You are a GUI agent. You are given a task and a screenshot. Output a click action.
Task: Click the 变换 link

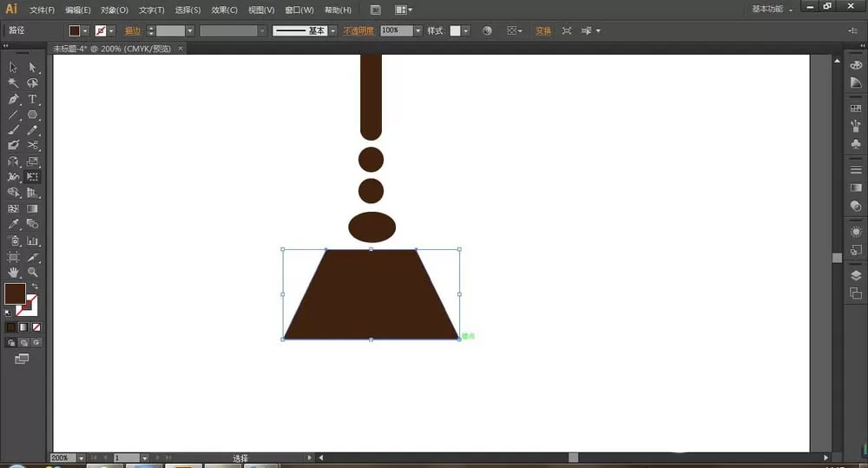click(543, 31)
